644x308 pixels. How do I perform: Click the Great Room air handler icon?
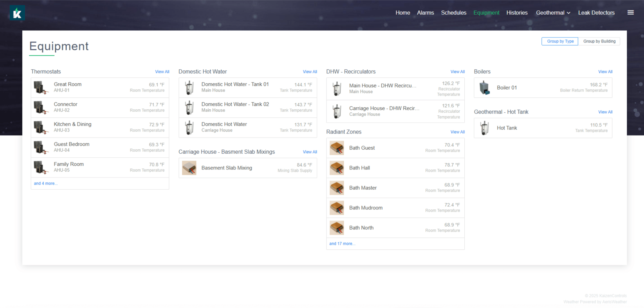coord(41,87)
